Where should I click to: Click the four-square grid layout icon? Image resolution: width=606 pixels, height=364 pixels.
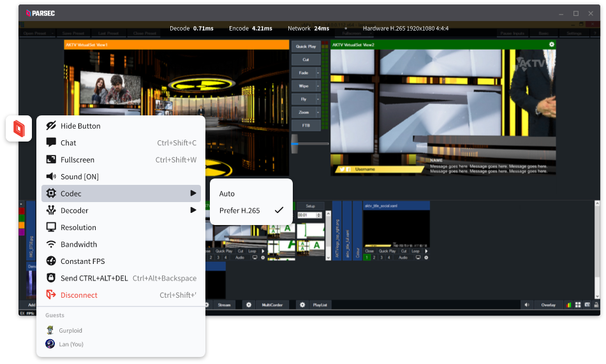coord(578,305)
